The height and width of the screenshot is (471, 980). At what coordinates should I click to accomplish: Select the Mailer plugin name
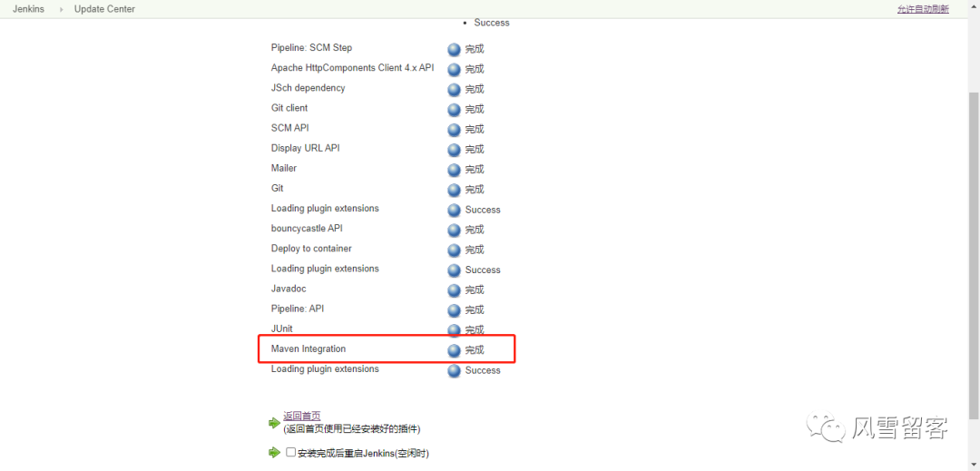coord(284,168)
